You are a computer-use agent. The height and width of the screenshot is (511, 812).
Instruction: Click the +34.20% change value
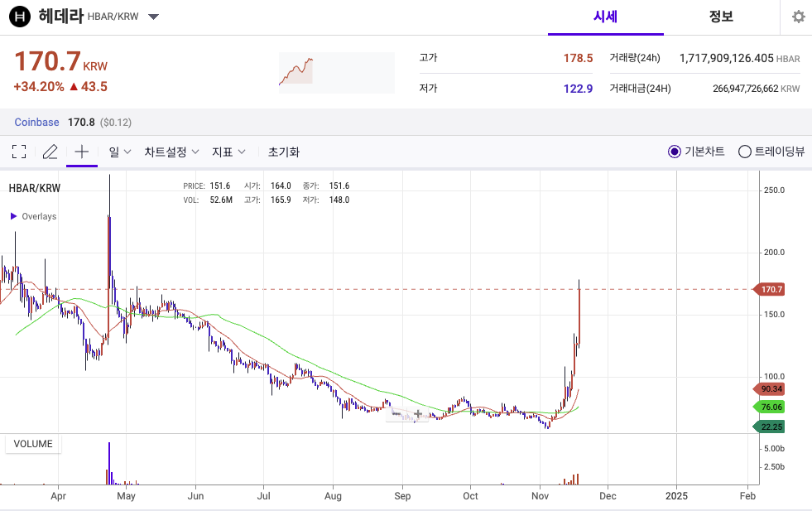coord(39,87)
